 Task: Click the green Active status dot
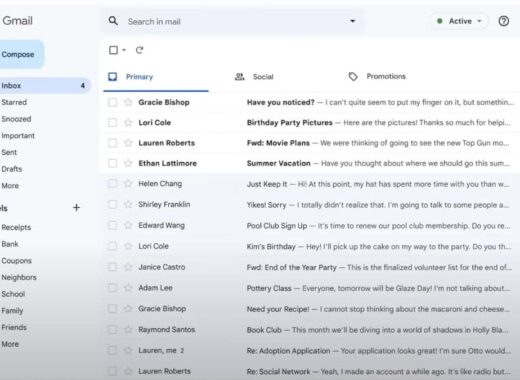pyautogui.click(x=440, y=21)
